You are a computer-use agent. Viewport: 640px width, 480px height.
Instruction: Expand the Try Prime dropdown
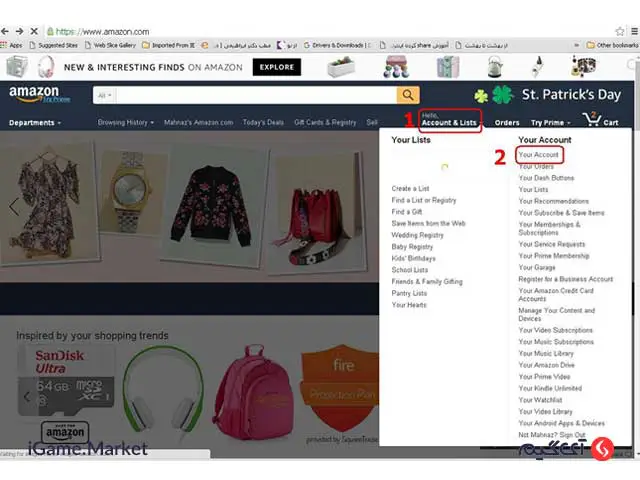pyautogui.click(x=550, y=122)
